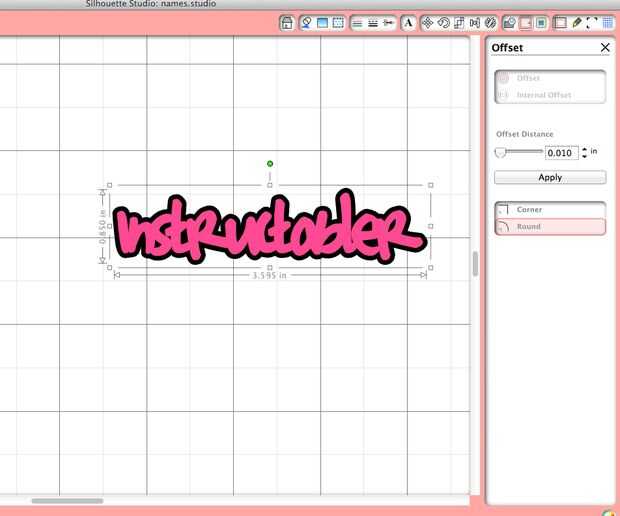The image size is (620, 516).
Task: Click the horizontal scrollbar thumb
Action: [67, 501]
